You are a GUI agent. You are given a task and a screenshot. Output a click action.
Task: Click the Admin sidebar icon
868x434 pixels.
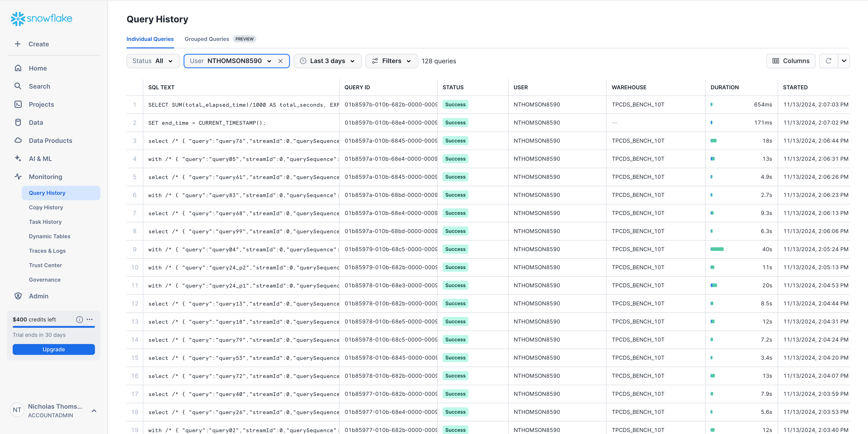tap(18, 296)
